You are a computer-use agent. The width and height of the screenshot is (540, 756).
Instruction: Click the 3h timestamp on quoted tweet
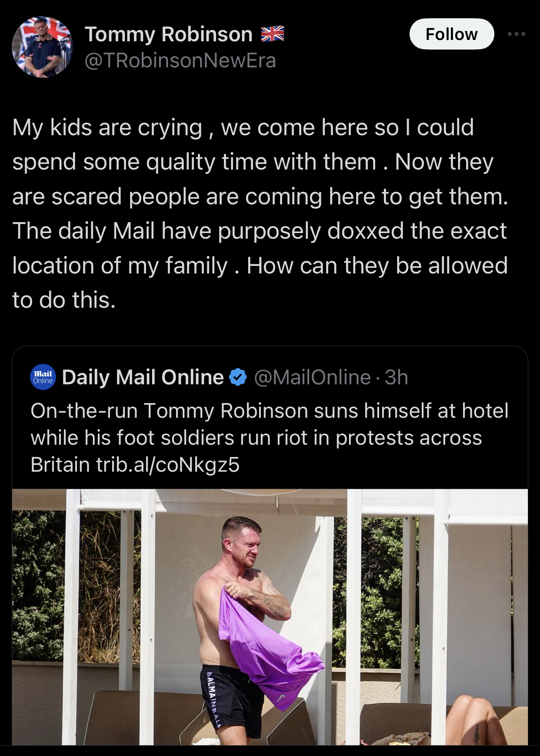click(x=397, y=377)
